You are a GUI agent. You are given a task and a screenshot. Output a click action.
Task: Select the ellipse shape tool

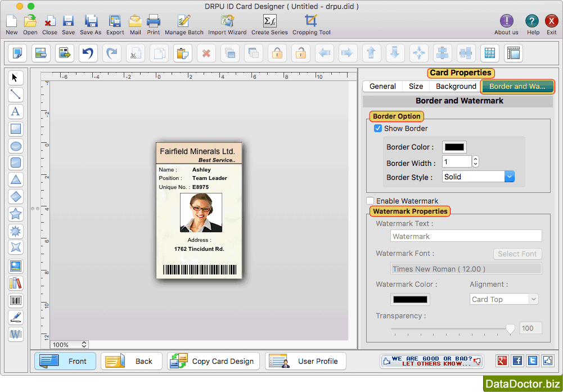[16, 146]
